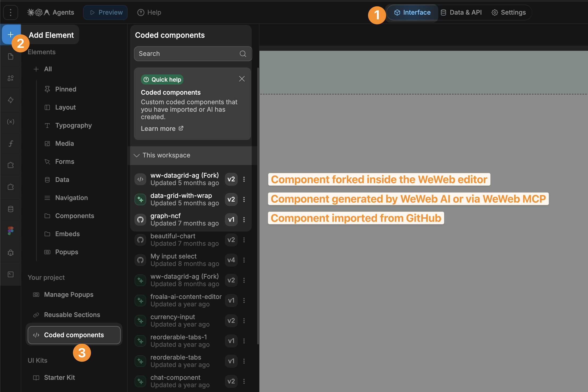
Task: Open the Workflows lightning icon in sidebar
Action: [11, 100]
